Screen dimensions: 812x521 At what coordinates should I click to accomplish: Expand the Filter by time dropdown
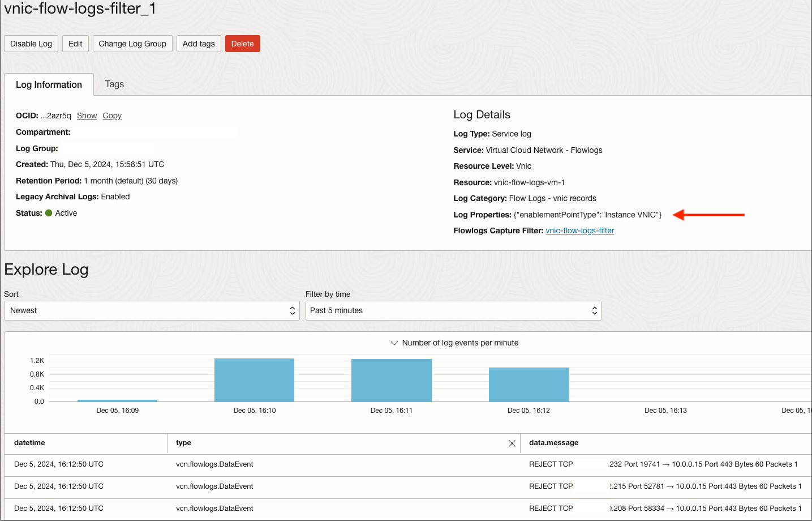point(453,310)
